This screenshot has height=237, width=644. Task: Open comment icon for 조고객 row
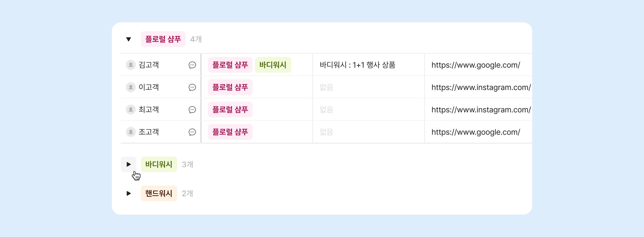click(x=192, y=132)
